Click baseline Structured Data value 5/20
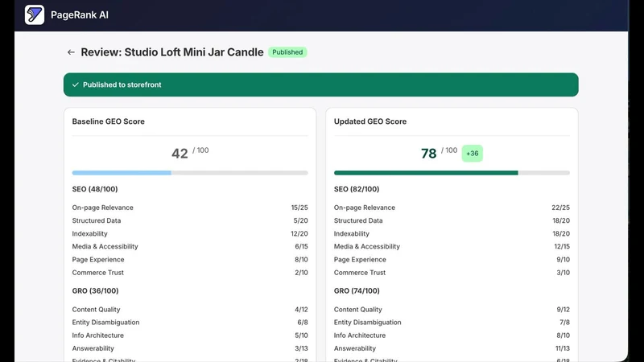This screenshot has height=362, width=644. (300, 220)
